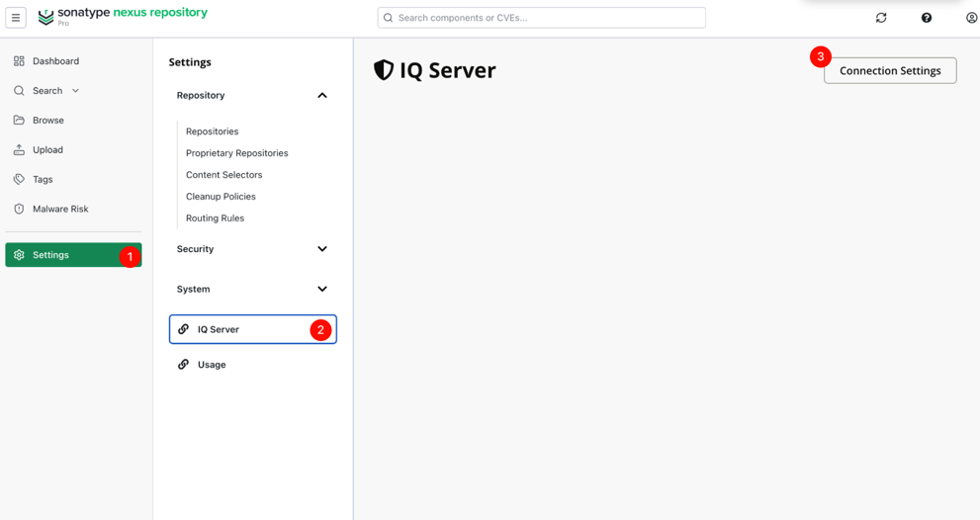The image size is (980, 520).
Task: Collapse the Repository section
Action: 321,95
